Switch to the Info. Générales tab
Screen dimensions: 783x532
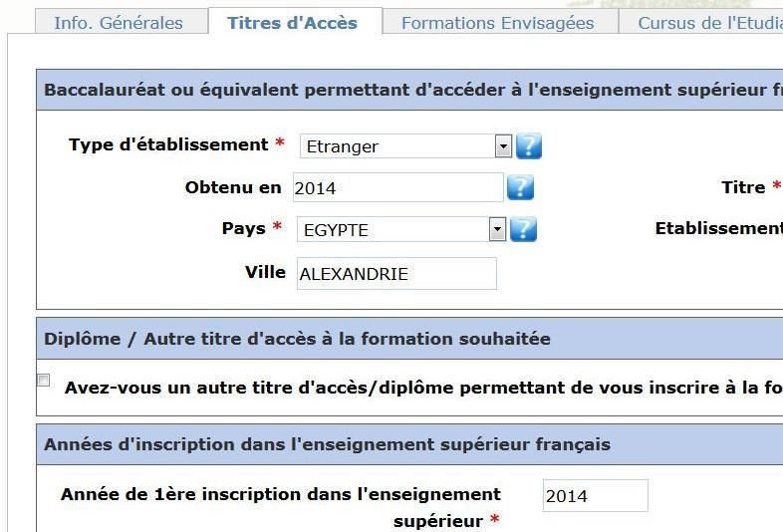(x=119, y=23)
